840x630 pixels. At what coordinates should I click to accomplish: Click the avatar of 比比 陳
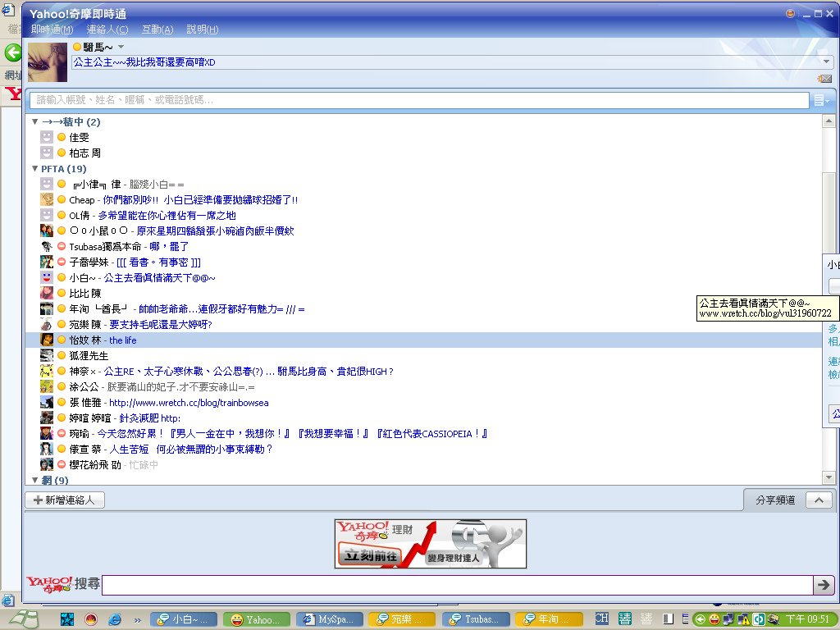coord(47,293)
